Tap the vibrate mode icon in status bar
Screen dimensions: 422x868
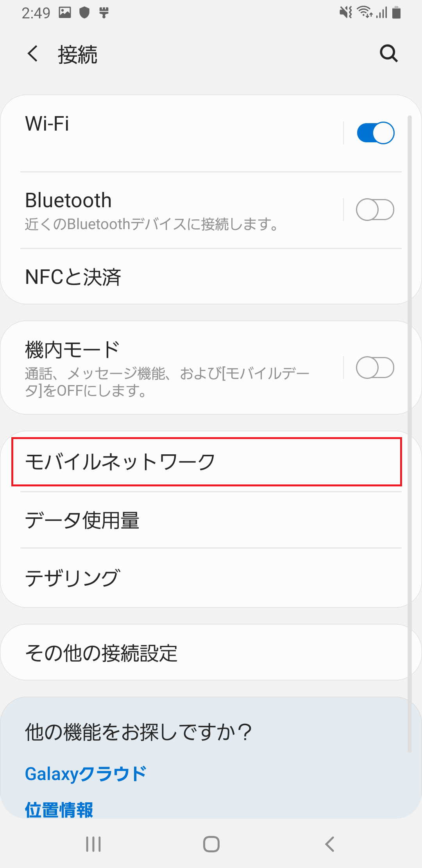coord(345,12)
